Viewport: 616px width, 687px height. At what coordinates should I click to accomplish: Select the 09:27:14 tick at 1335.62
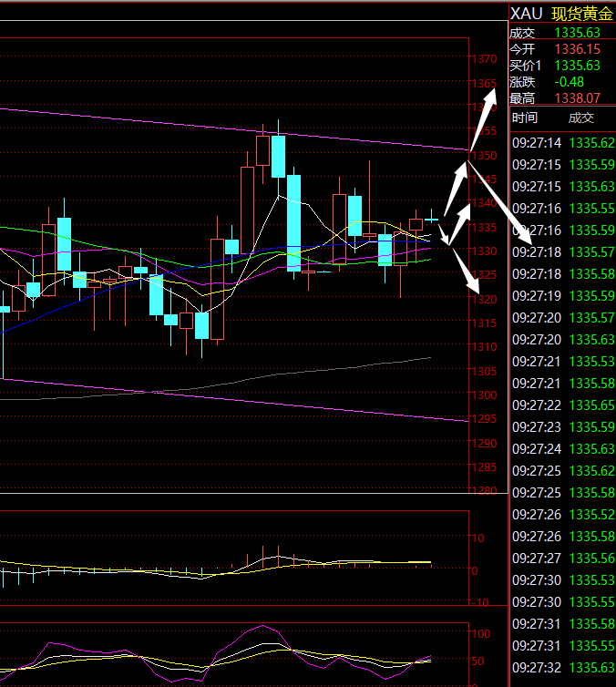(x=562, y=143)
